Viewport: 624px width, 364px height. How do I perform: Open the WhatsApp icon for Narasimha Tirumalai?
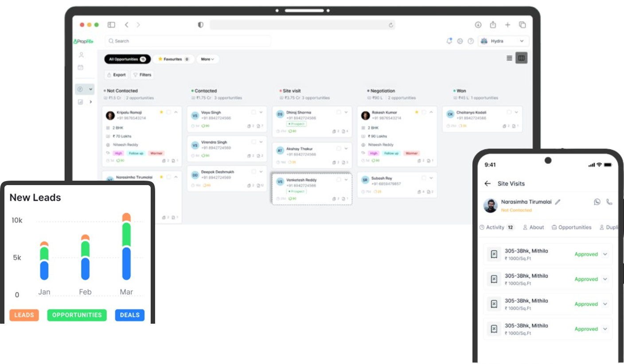point(597,202)
